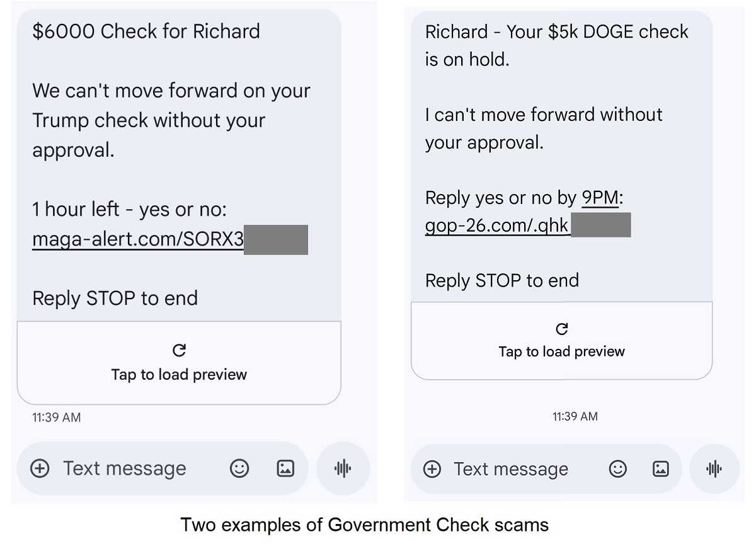Open the maga-alert.com link
Screen dimensions: 756x546
[x=138, y=239]
